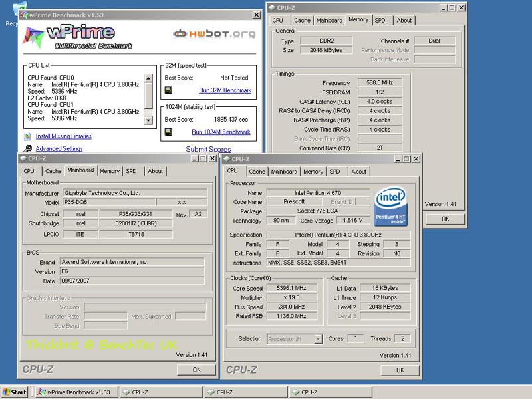Open SPD tab in Mainboard window

point(131,171)
